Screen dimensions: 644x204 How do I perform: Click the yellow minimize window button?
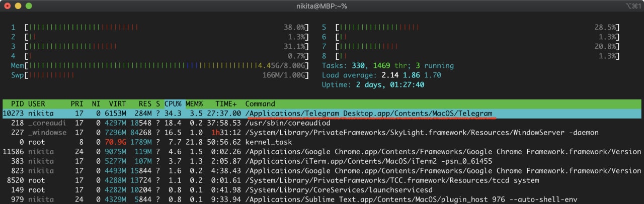point(18,6)
